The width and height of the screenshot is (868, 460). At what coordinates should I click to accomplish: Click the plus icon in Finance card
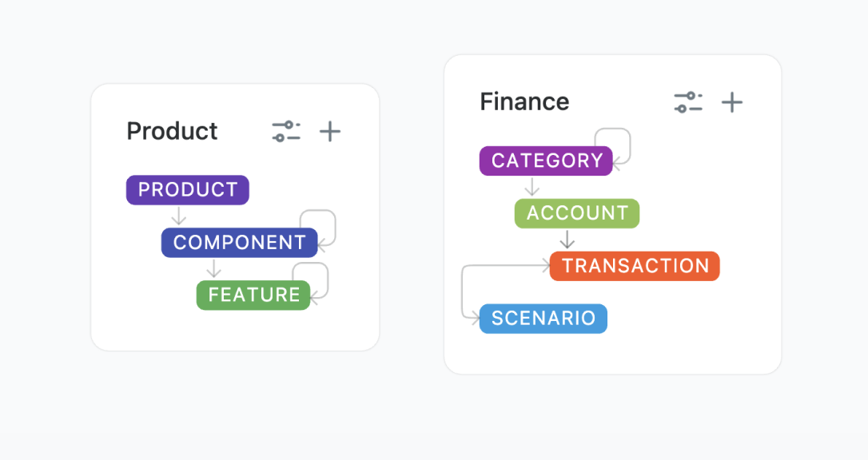pyautogui.click(x=732, y=102)
